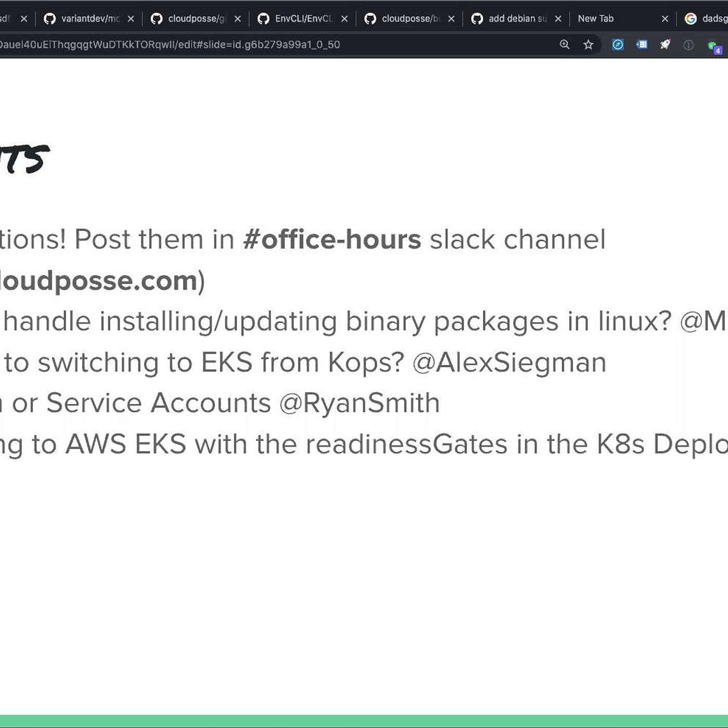The width and height of the screenshot is (728, 728).
Task: Open the blue compass extension icon
Action: [618, 45]
